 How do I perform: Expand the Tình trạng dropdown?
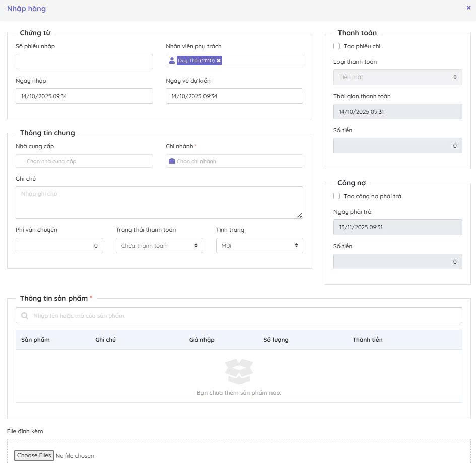tap(259, 246)
